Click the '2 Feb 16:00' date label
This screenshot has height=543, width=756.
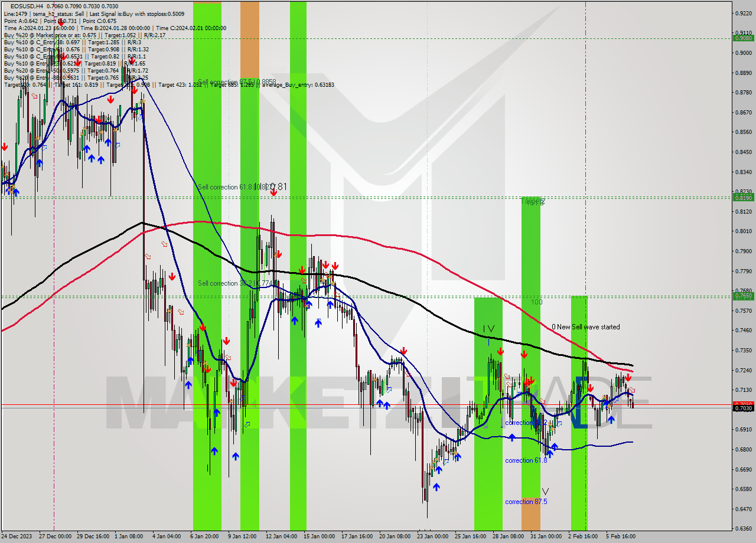(582, 537)
